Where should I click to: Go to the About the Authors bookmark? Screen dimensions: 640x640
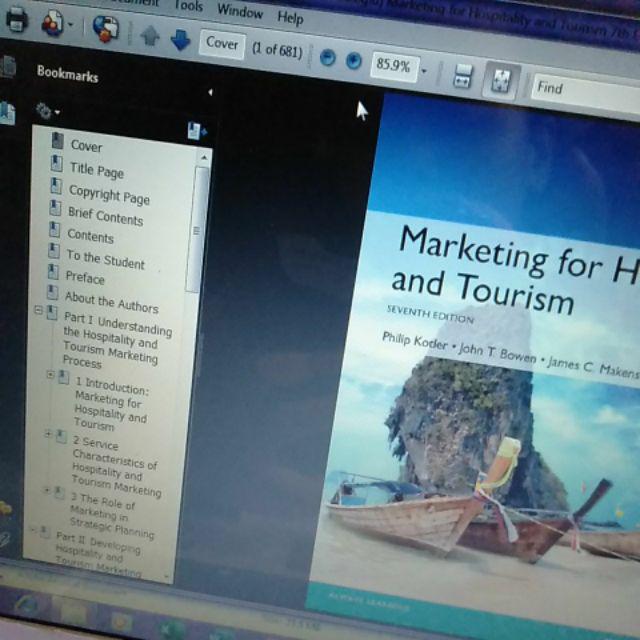111,302
